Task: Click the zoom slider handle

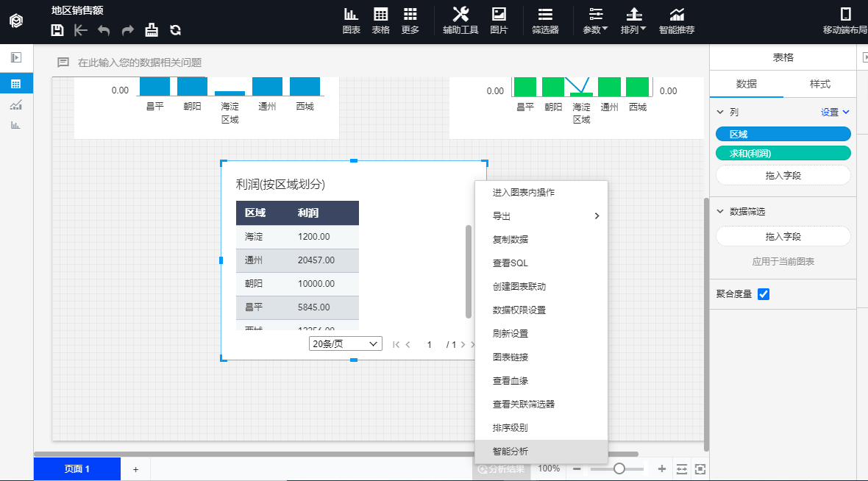Action: (619, 468)
